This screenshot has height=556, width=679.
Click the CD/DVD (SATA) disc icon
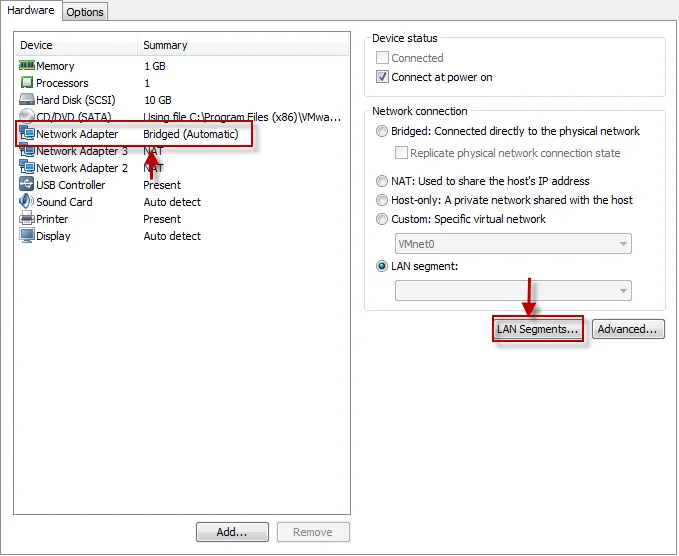click(x=27, y=117)
